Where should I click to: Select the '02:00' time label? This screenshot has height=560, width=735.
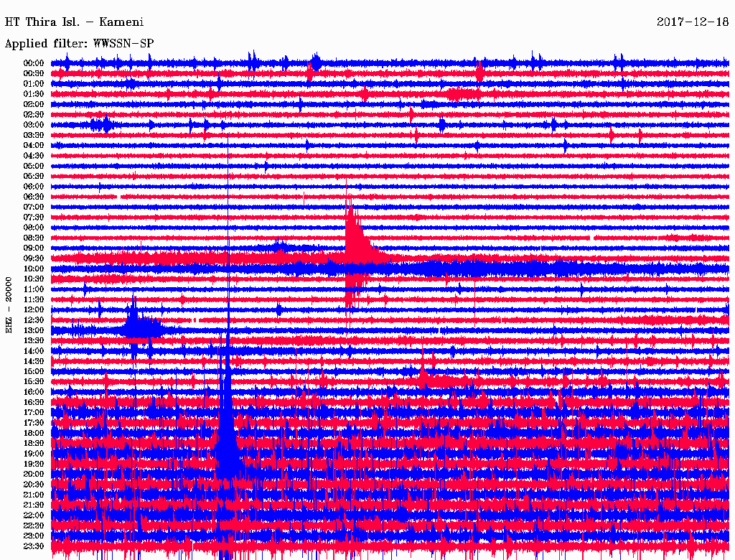34,105
